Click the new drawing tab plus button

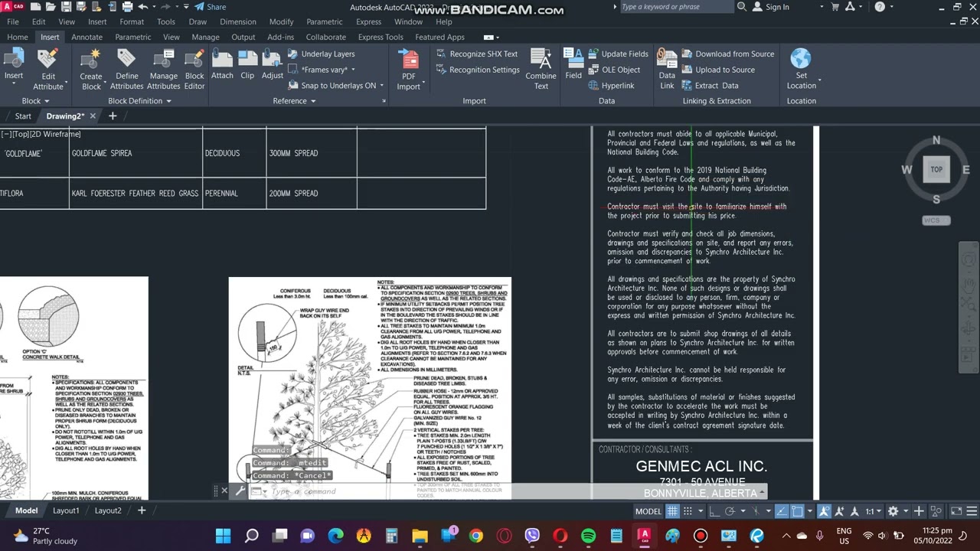click(113, 116)
